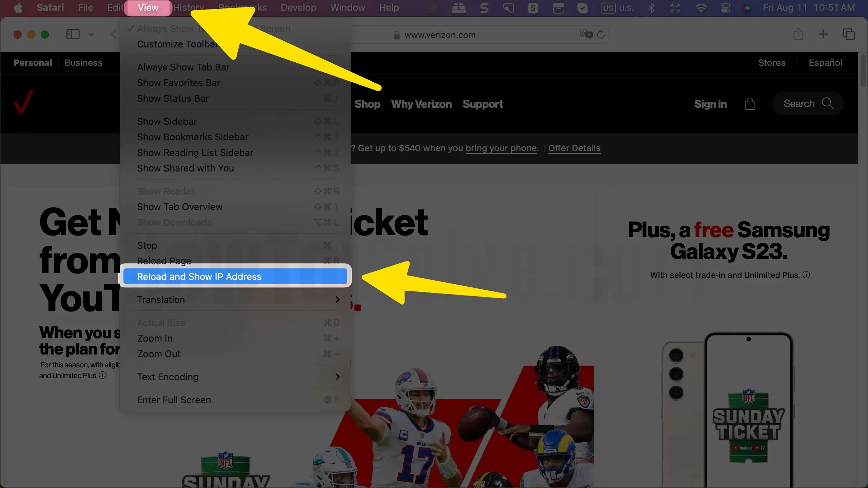
Task: Choose Zoom In menu item
Action: [235, 338]
